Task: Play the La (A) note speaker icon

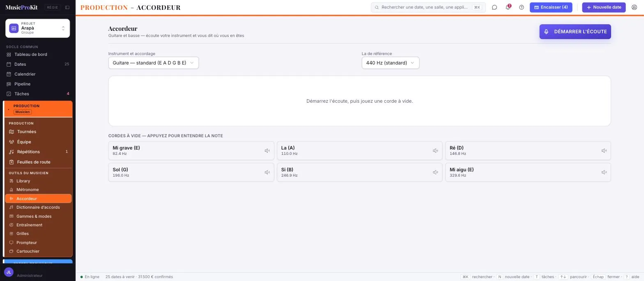Action: pyautogui.click(x=435, y=151)
